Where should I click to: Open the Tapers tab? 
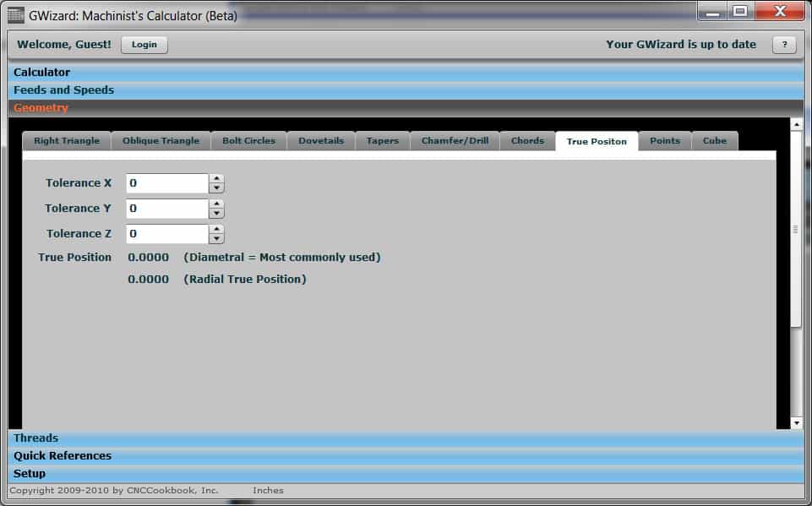click(x=382, y=140)
